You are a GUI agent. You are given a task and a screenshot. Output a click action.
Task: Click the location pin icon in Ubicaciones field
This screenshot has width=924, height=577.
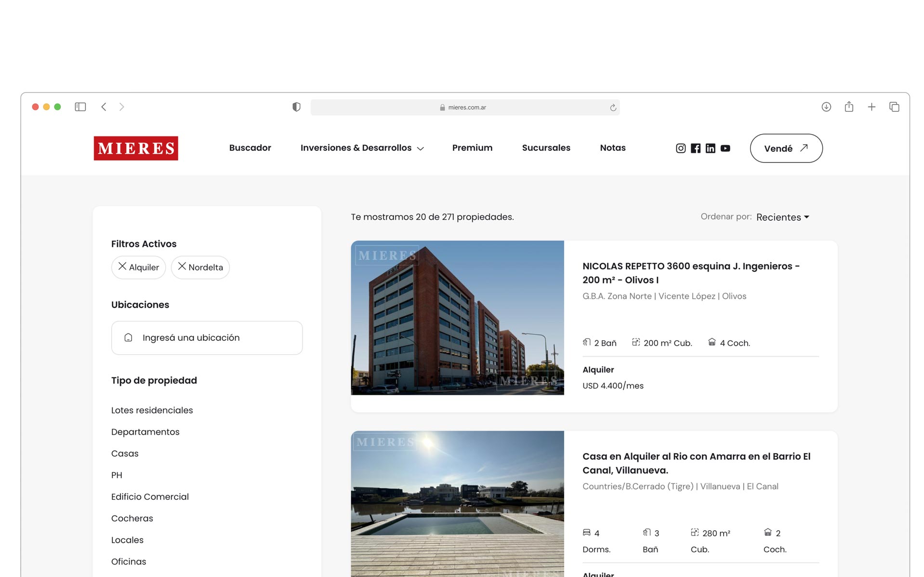point(128,337)
